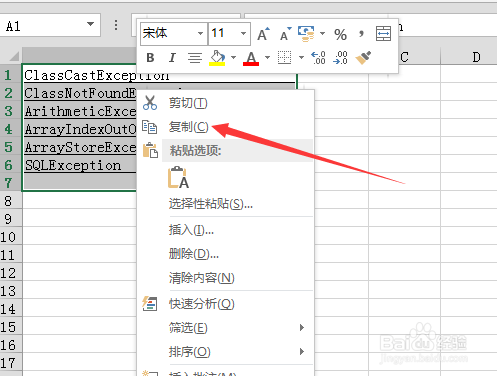497x376 pixels.
Task: Apply accounting number format icon
Action: click(x=306, y=34)
